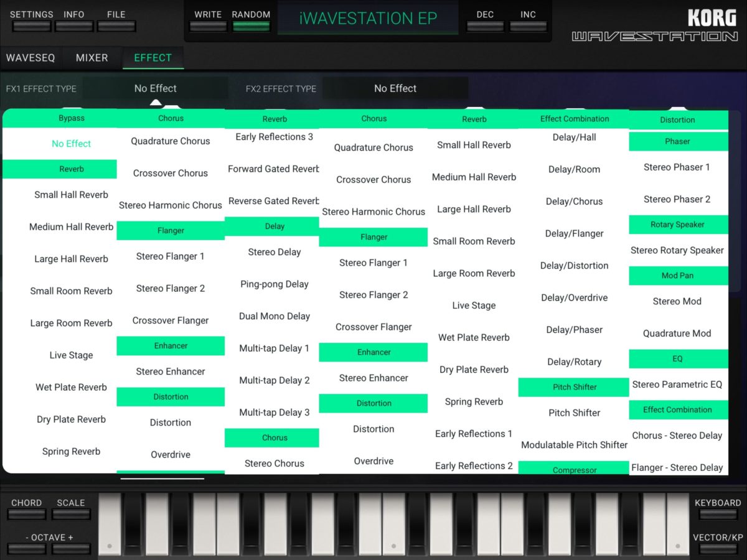Toggle the RANDOM button

(x=251, y=26)
